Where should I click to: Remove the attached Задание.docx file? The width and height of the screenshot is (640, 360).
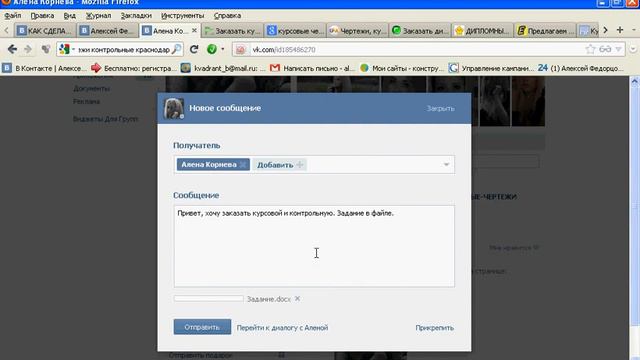pyautogui.click(x=298, y=299)
